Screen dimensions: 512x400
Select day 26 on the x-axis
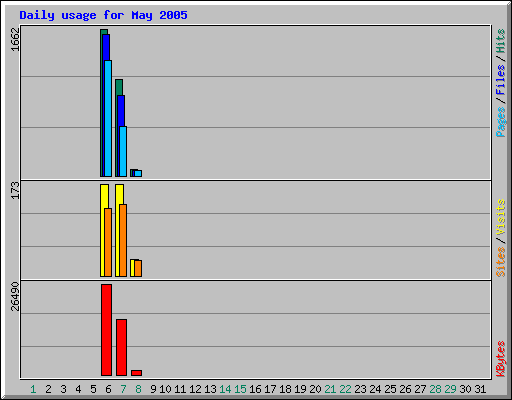[405, 389]
